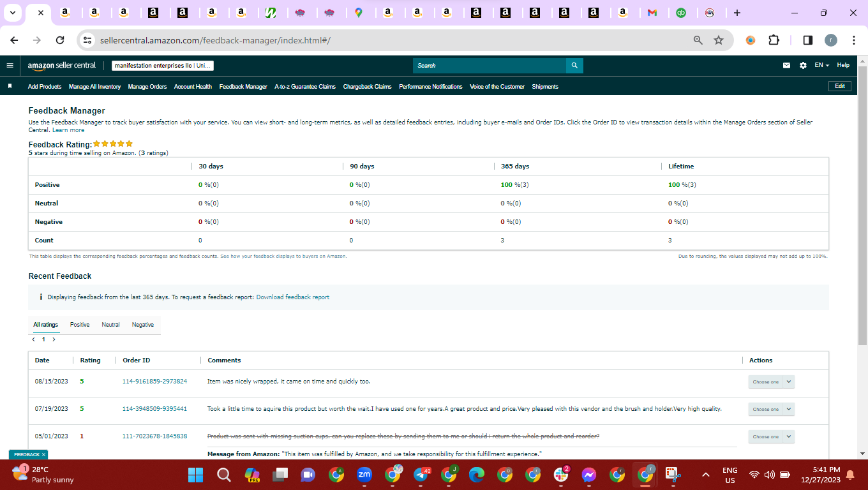Click Download feedback report link
Screen dimensions: 868x490
point(293,297)
